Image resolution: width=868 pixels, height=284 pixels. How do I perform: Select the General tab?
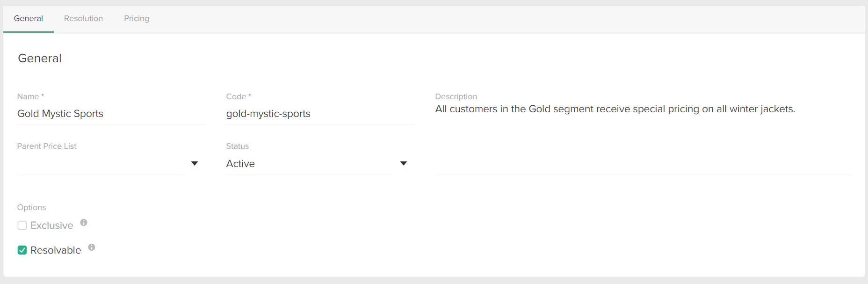[28, 18]
